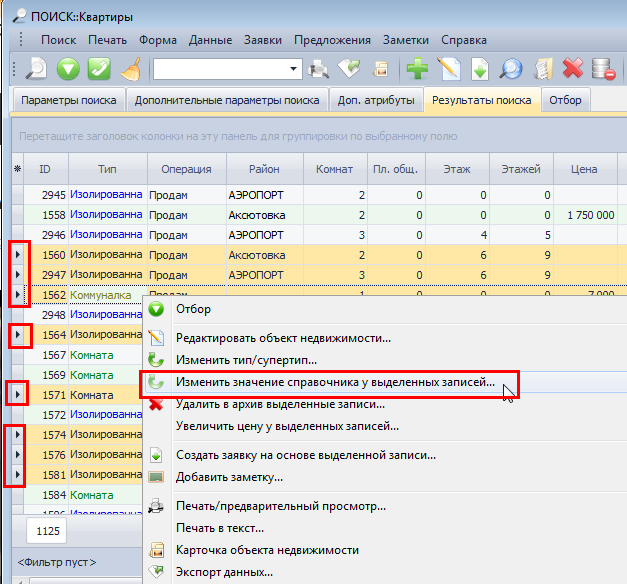Click the printer icon in toolbar
627x584 pixels.
tap(320, 68)
